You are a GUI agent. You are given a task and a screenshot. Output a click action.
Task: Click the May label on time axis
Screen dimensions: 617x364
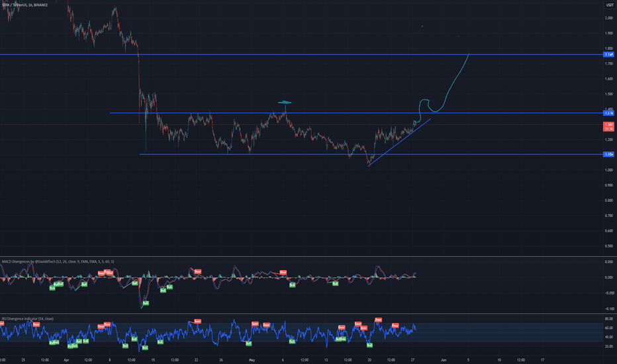(x=252, y=360)
